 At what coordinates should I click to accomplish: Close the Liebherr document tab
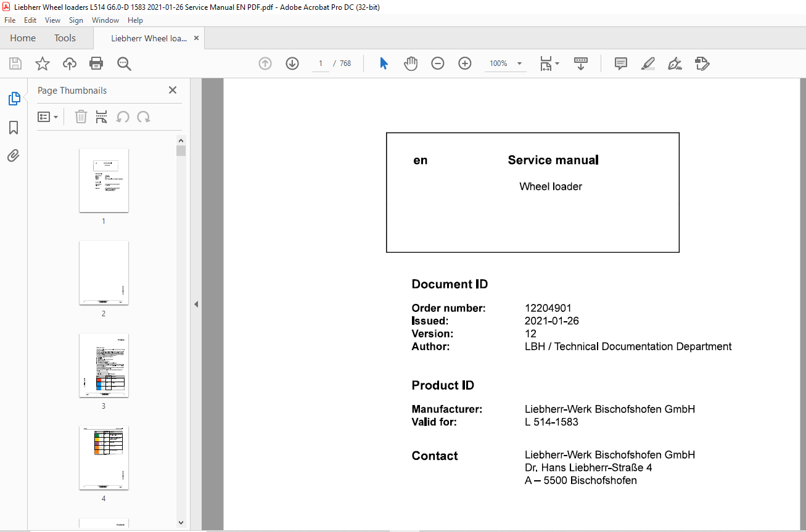[196, 38]
